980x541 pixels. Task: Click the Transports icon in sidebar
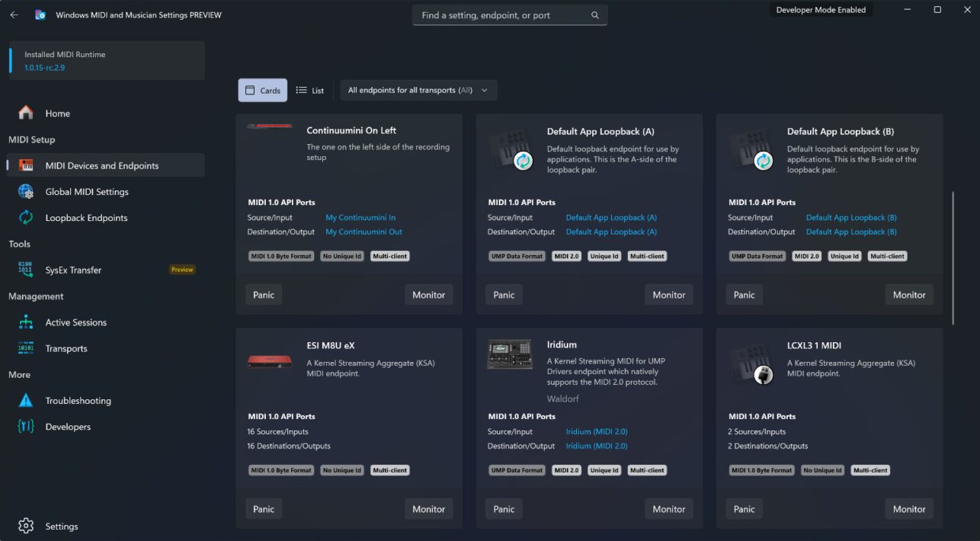click(26, 348)
